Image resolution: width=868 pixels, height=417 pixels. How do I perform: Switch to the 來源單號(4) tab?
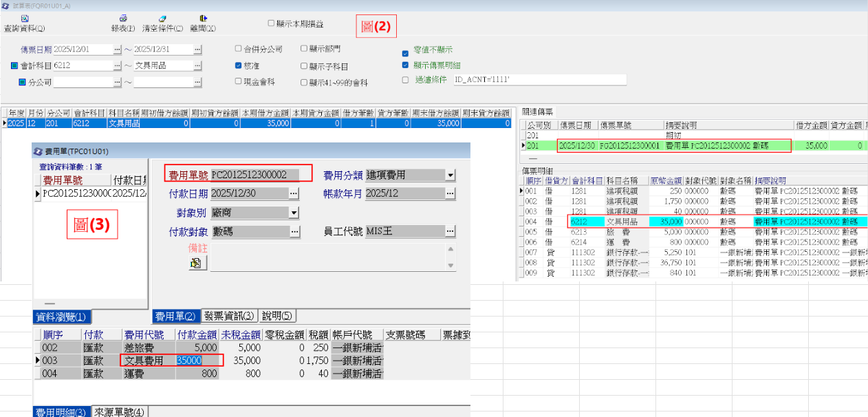tap(120, 411)
